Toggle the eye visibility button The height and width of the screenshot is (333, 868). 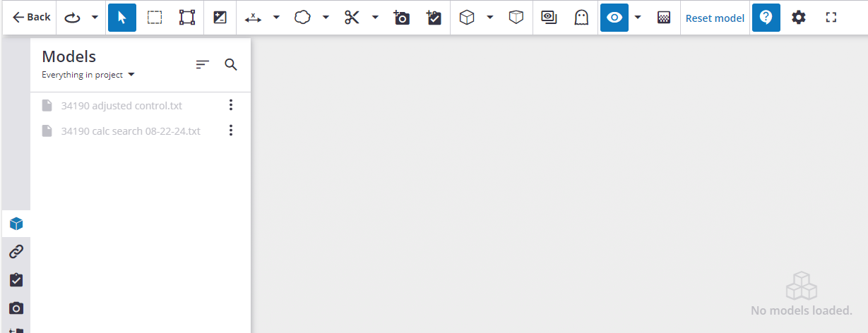click(x=614, y=18)
